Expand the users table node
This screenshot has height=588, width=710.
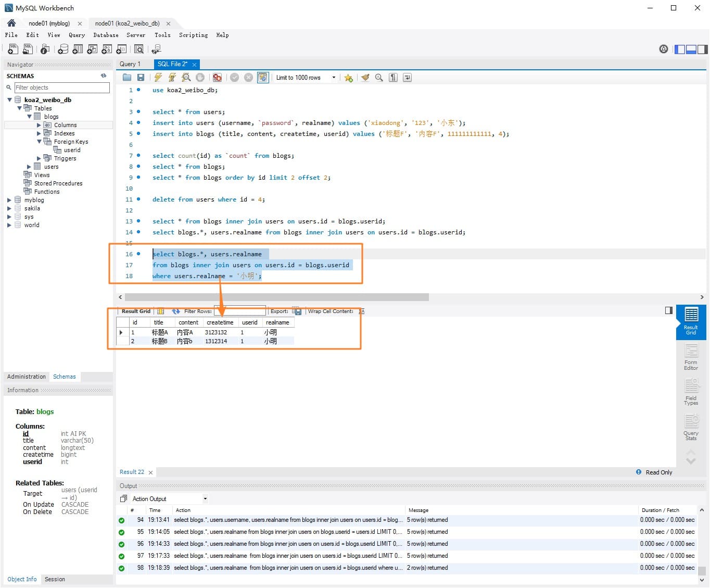[x=29, y=167]
